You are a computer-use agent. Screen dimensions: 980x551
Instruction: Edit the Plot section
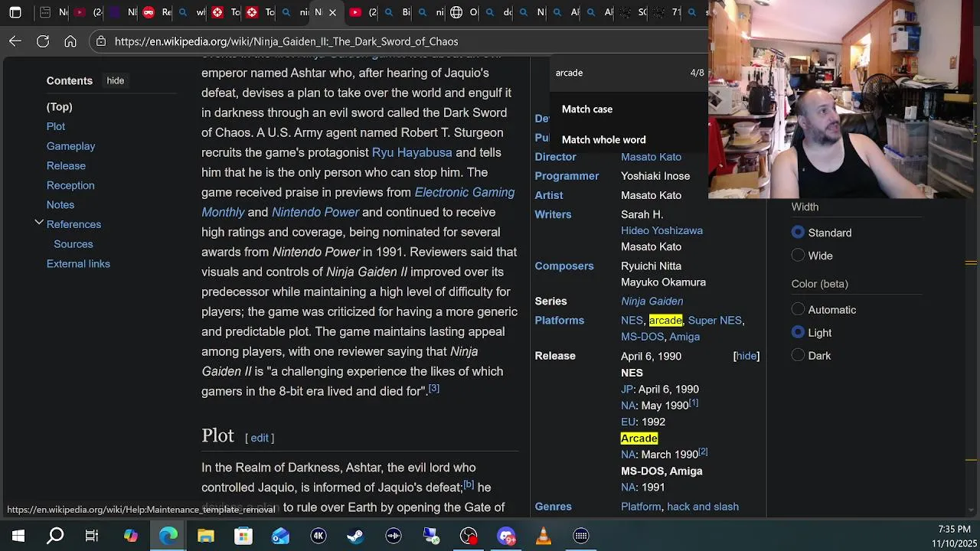[x=260, y=438]
